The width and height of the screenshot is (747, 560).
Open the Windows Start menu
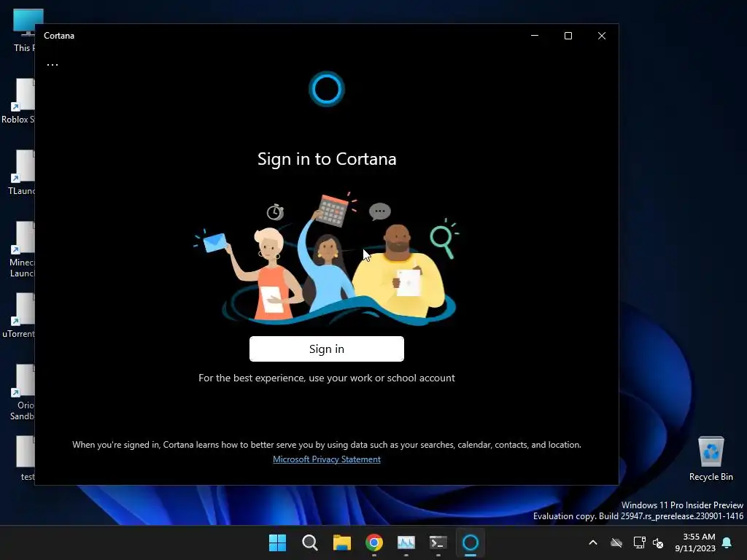pos(277,542)
